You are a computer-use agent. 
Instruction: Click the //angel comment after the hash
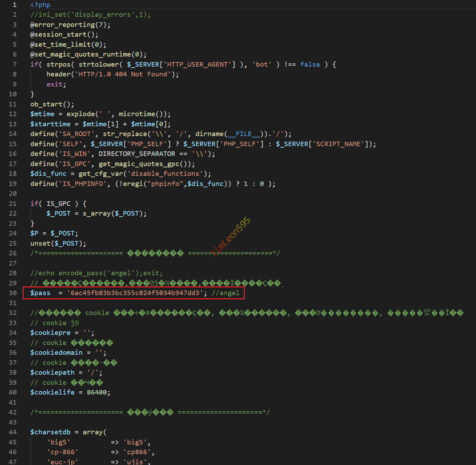(x=225, y=293)
